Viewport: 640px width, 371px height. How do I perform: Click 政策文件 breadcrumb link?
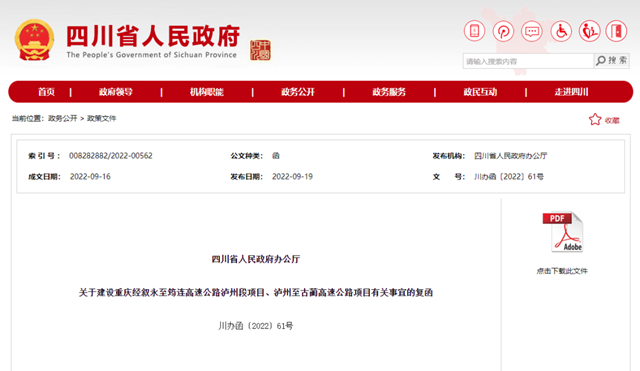point(102,118)
